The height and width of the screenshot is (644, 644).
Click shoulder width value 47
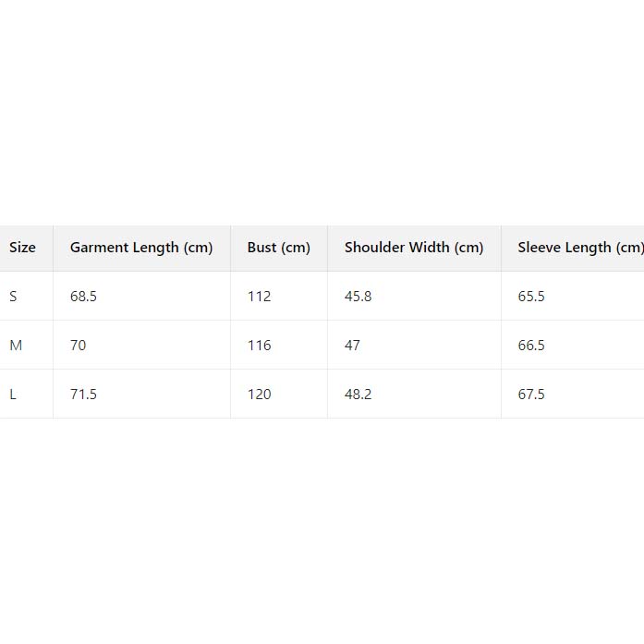pyautogui.click(x=352, y=346)
